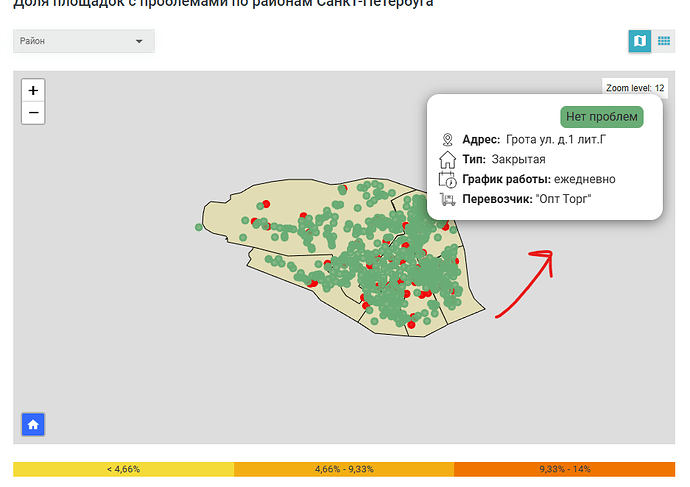Click the house icon next to Тип
This screenshot has height=487, width=690.
coord(447,159)
